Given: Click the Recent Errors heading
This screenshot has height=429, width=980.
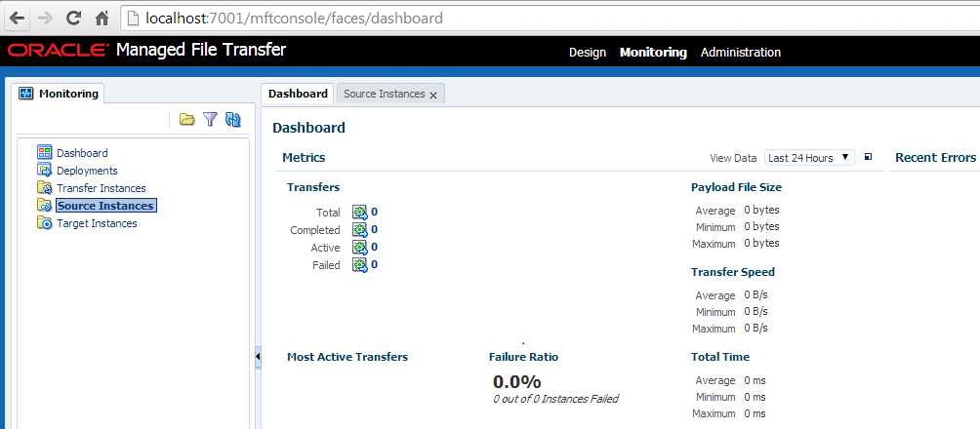Looking at the screenshot, I should pos(936,157).
